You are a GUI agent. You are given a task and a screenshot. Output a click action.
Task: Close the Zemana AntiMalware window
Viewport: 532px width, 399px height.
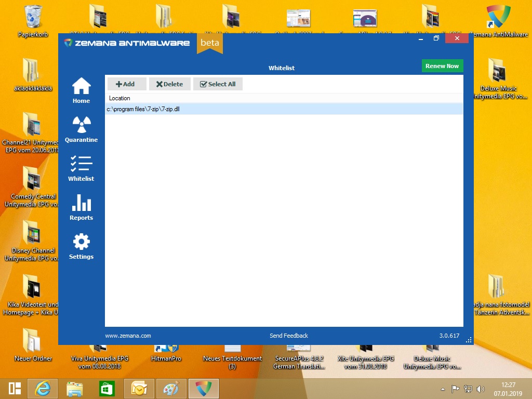[x=457, y=38]
